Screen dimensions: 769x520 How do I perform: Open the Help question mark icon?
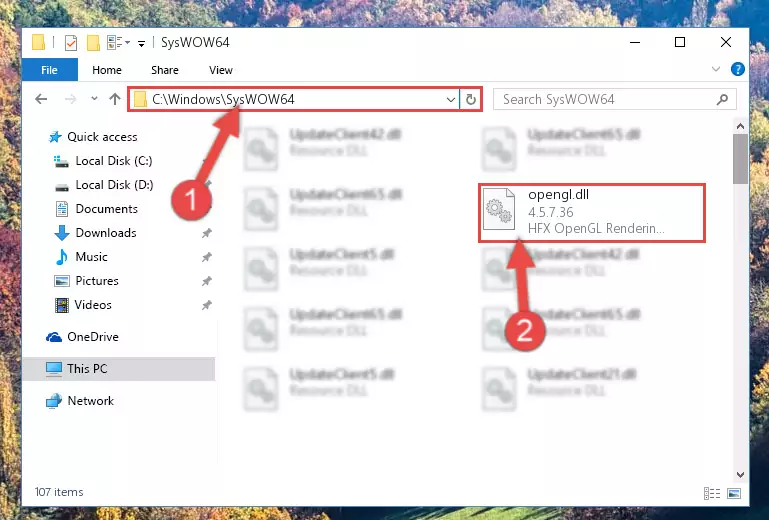[738, 69]
